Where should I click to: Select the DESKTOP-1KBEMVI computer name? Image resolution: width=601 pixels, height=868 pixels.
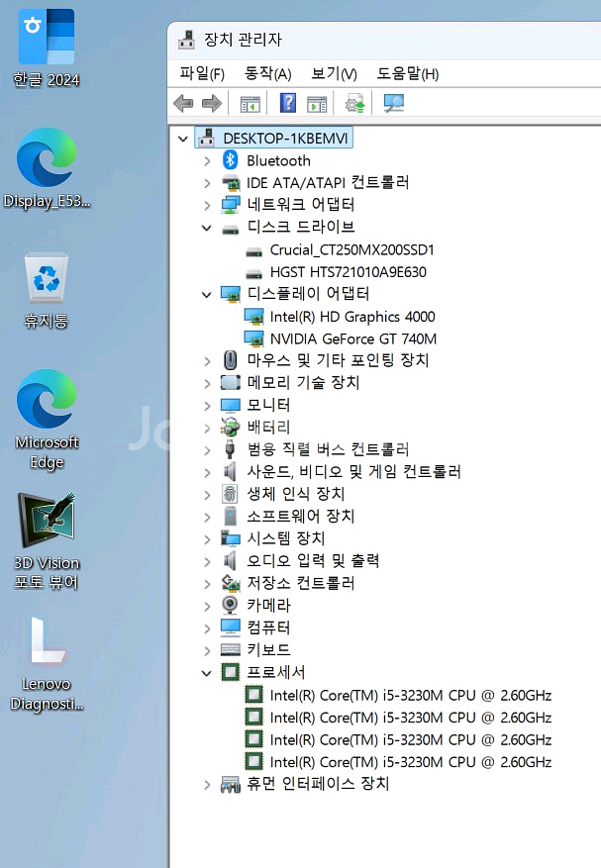285,138
